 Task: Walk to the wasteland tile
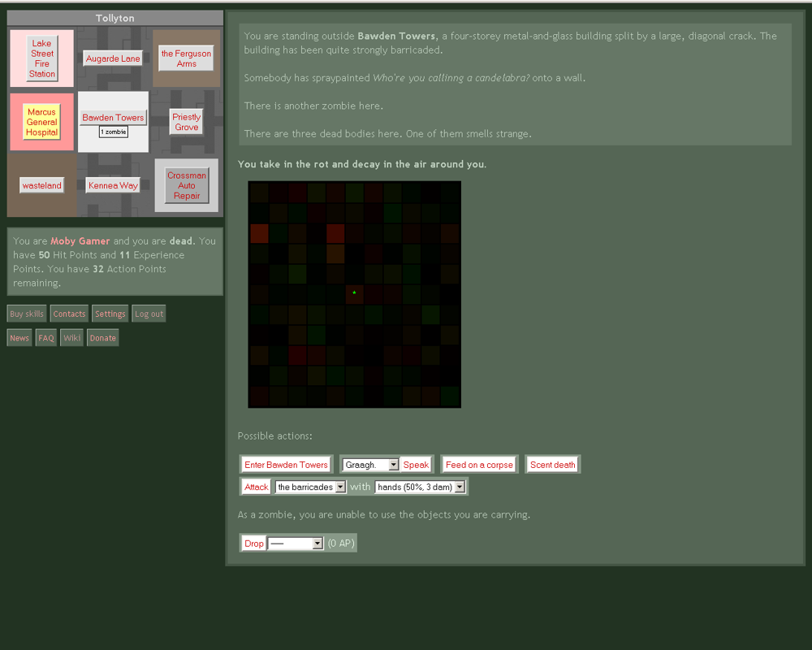tap(42, 185)
